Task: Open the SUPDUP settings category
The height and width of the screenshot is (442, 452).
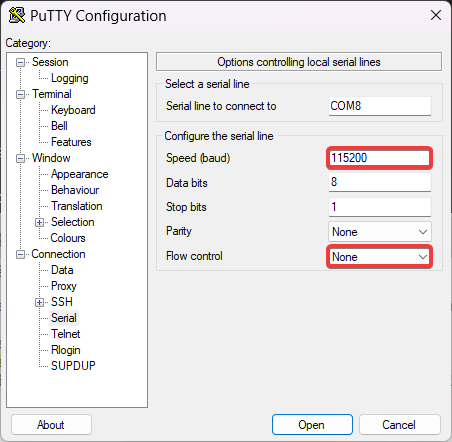Action: 73,366
